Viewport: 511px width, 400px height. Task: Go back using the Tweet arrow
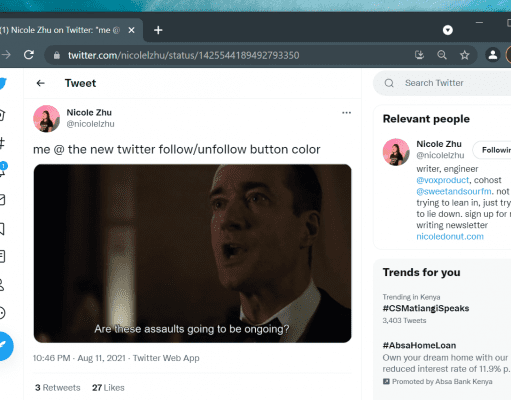41,83
